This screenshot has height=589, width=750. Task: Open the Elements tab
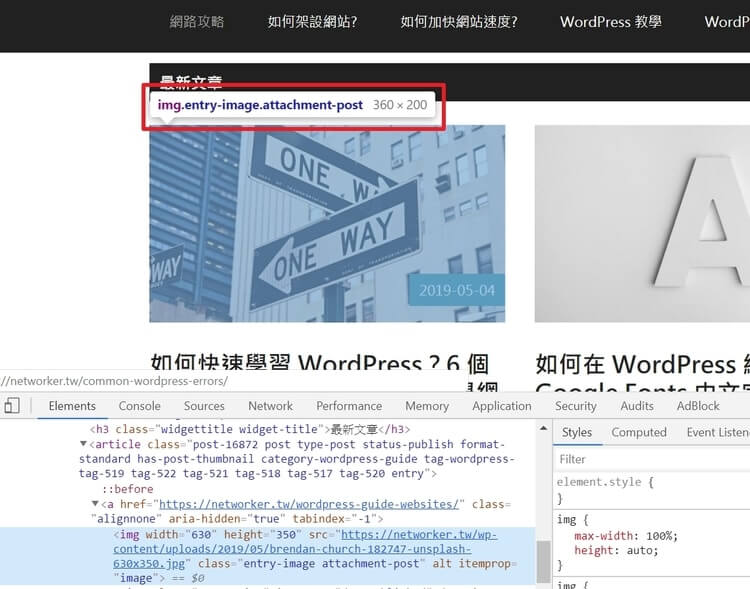(x=72, y=406)
